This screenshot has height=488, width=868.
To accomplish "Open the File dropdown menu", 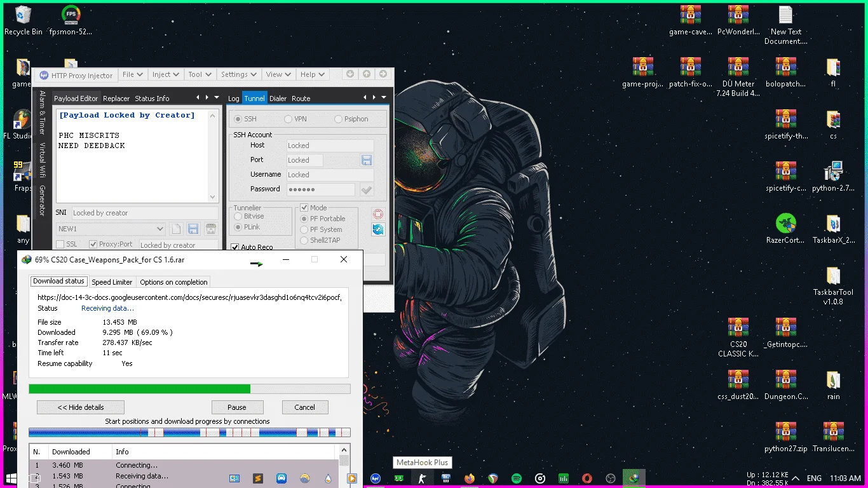I will pyautogui.click(x=133, y=74).
